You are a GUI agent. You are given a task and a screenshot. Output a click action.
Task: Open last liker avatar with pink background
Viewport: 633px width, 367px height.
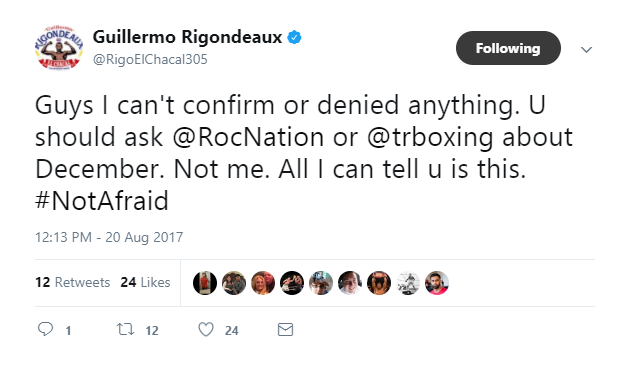tap(437, 283)
